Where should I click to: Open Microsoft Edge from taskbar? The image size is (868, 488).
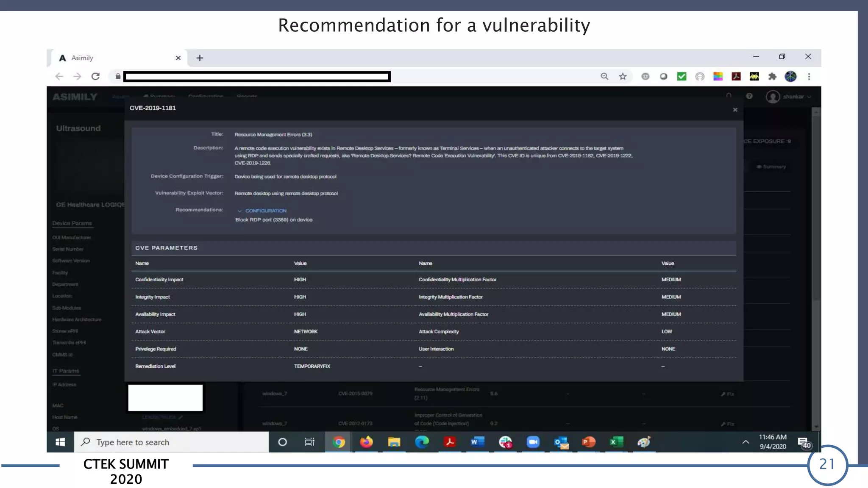tap(422, 442)
